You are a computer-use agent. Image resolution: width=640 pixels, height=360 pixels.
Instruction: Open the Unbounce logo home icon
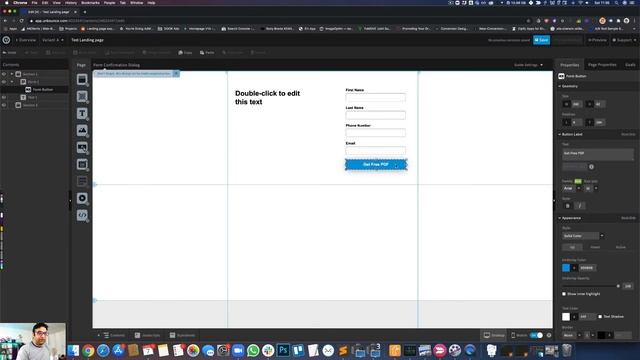6,40
